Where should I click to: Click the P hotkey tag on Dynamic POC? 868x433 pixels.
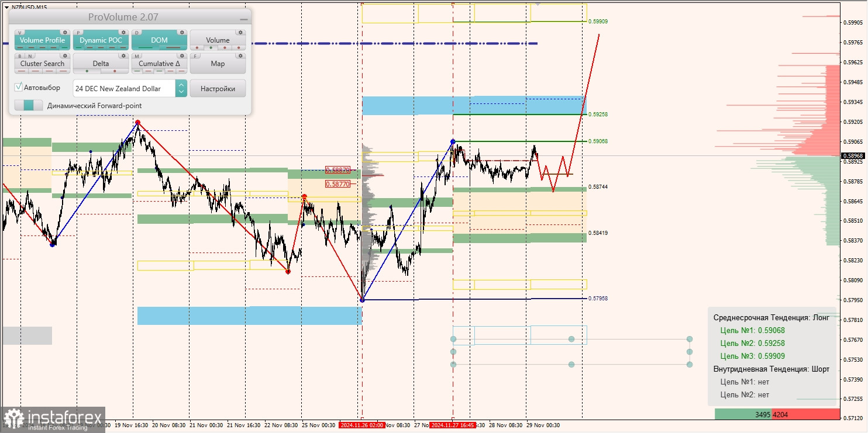click(x=78, y=33)
